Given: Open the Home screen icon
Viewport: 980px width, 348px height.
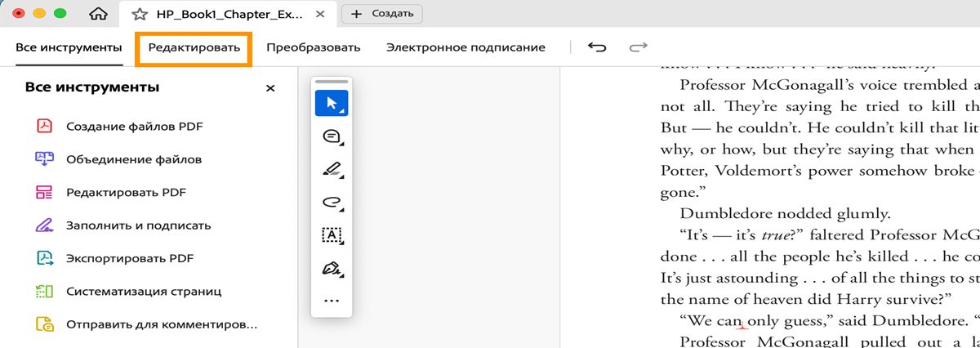Looking at the screenshot, I should coord(97,14).
